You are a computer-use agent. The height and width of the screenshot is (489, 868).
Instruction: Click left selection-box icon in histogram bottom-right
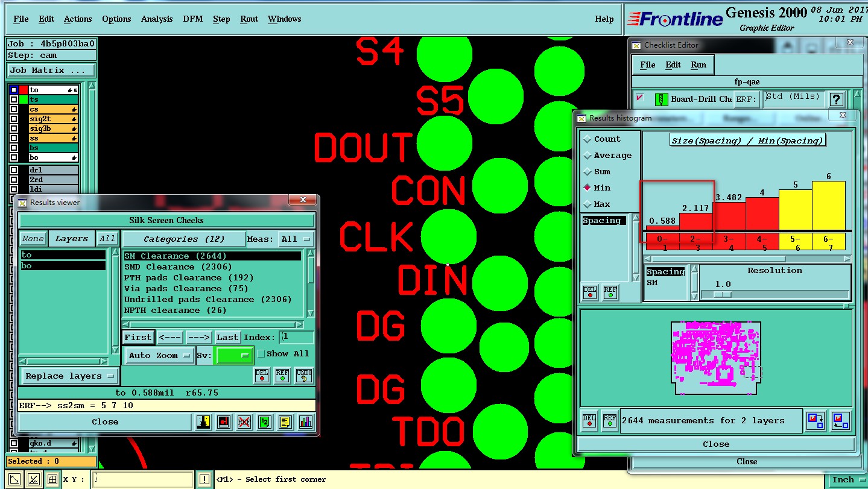(816, 421)
